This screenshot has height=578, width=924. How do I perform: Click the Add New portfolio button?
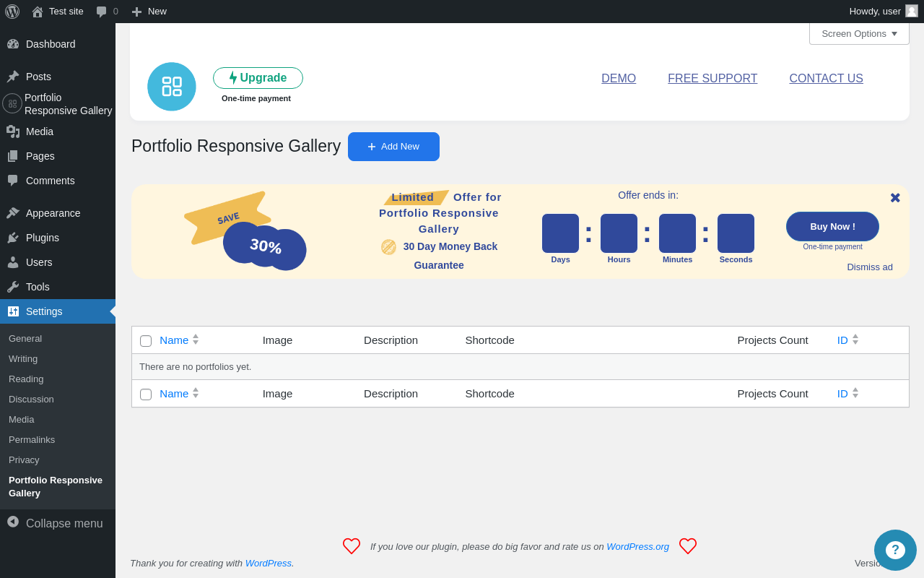393,147
